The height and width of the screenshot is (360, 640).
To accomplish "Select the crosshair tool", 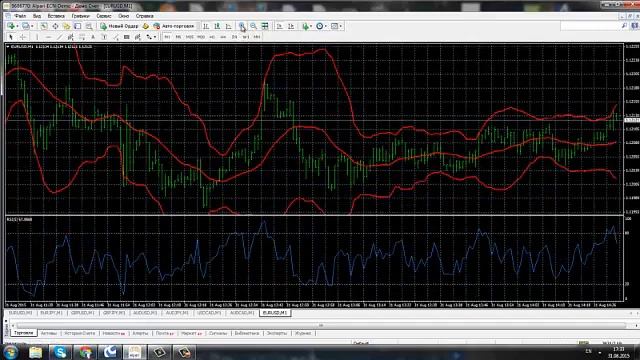I will pyautogui.click(x=22, y=37).
